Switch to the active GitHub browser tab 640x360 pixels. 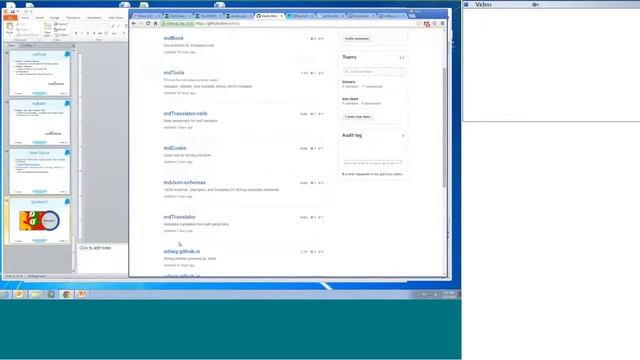click(x=270, y=16)
